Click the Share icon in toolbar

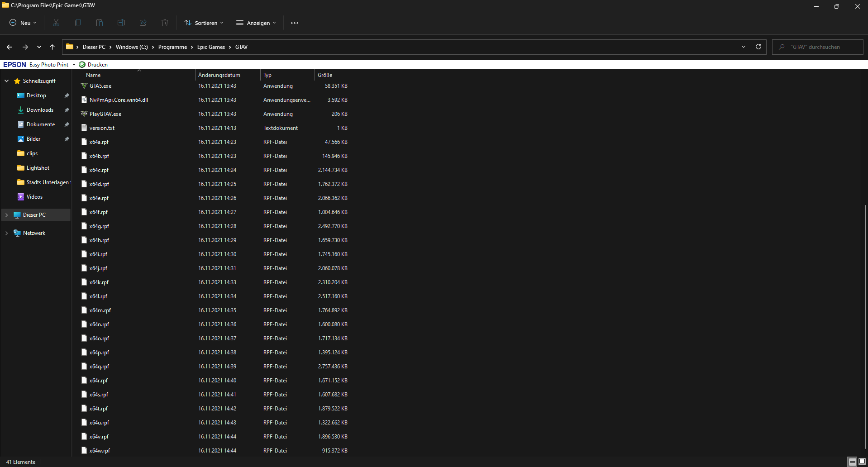click(x=143, y=23)
